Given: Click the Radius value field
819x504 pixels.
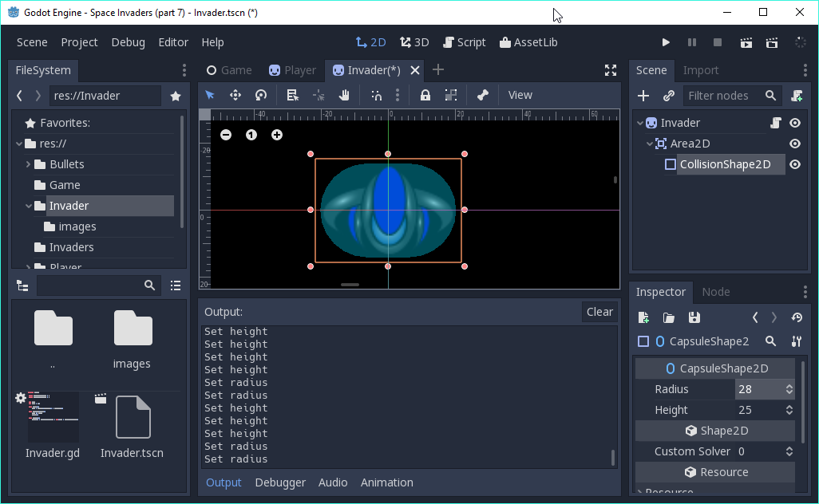Looking at the screenshot, I should (x=758, y=389).
